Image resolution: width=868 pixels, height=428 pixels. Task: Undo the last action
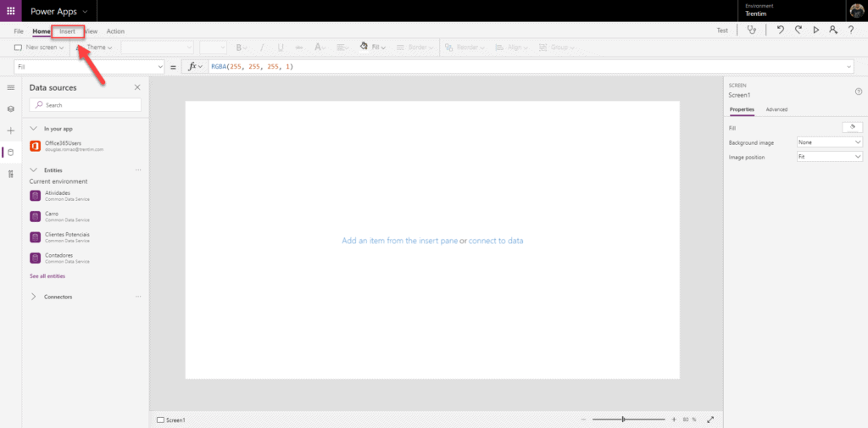pyautogui.click(x=780, y=30)
